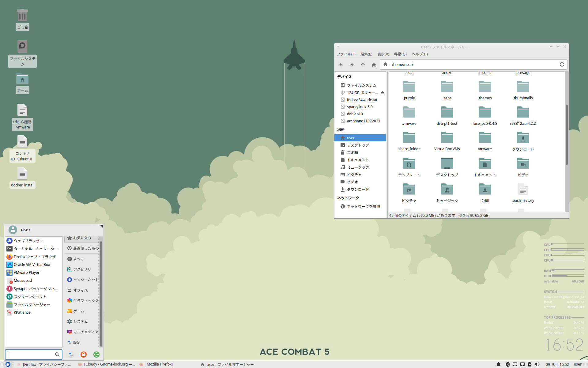This screenshot has height=368, width=588.
Task: Open the 編集(E) menu
Action: (366, 54)
